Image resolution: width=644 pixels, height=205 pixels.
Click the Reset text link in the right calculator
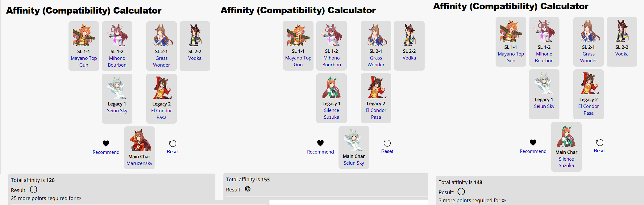coord(600,151)
